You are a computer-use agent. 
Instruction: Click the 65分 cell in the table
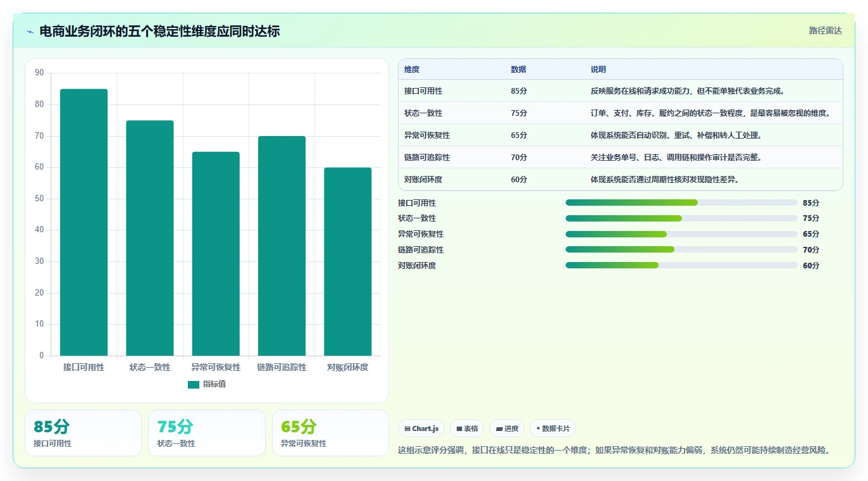pos(519,135)
